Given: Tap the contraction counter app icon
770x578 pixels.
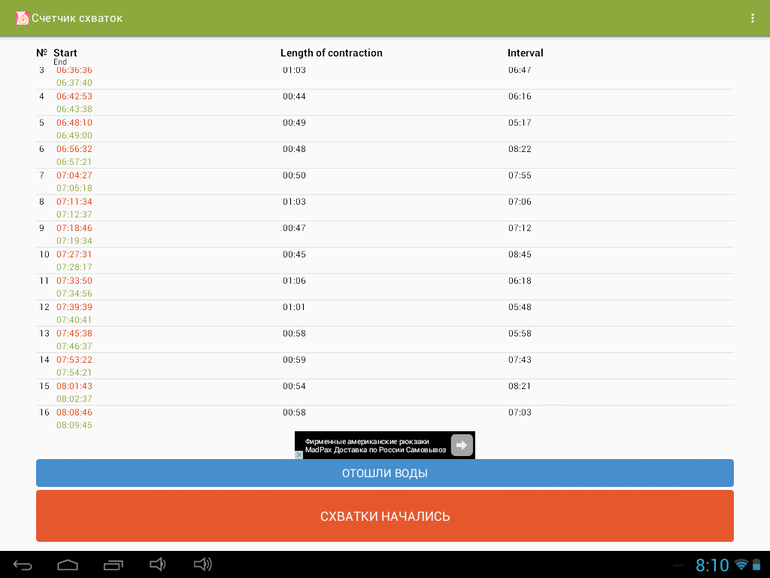Looking at the screenshot, I should point(21,18).
